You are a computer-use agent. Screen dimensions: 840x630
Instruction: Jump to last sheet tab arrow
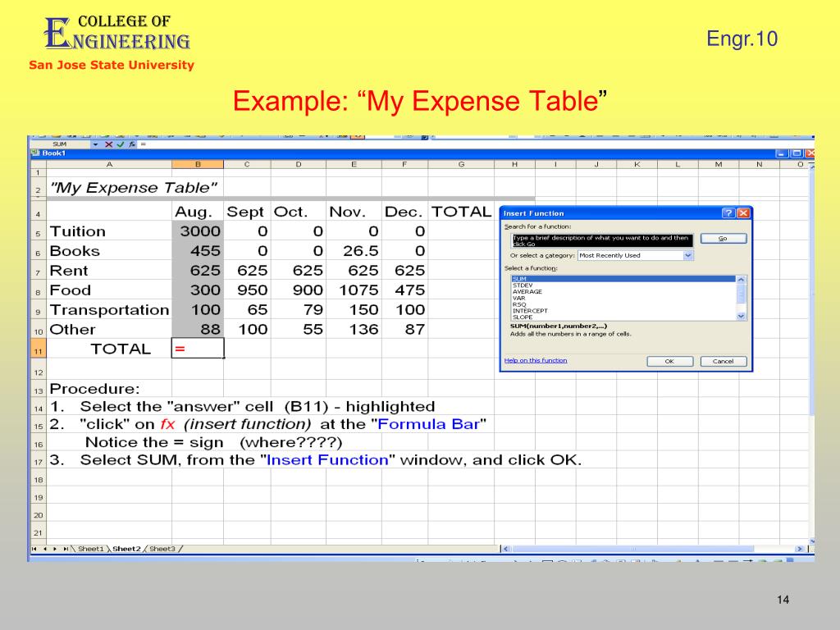click(66, 549)
